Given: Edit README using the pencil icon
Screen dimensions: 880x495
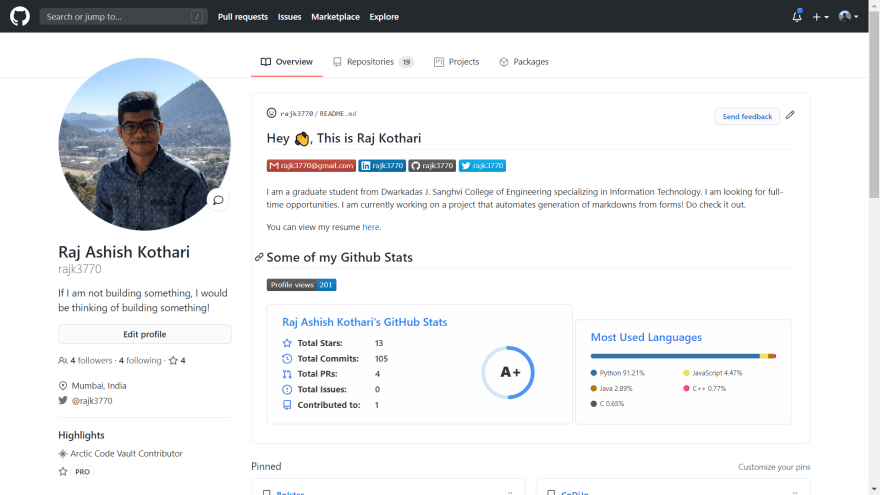Looking at the screenshot, I should (790, 115).
